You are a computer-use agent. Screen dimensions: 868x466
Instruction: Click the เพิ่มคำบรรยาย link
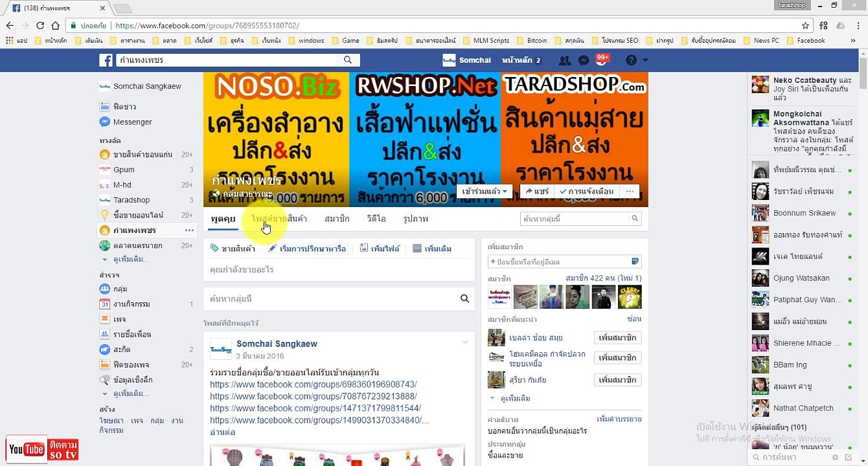coord(619,419)
